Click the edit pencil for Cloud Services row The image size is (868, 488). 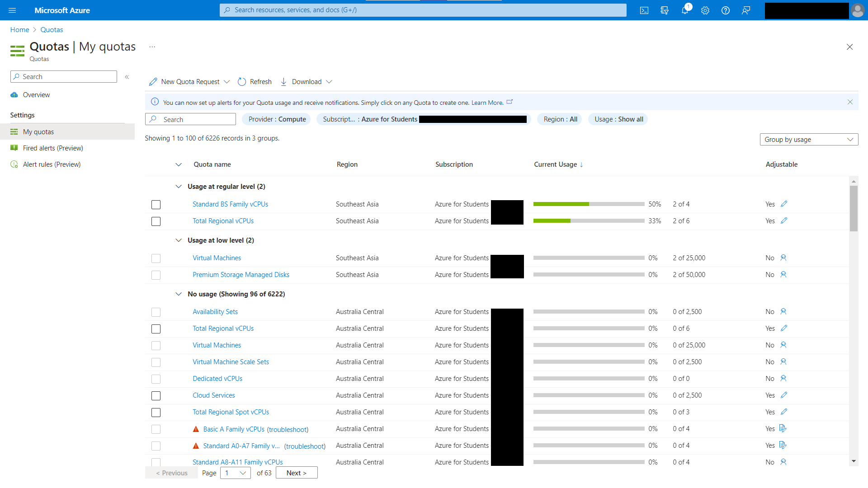pos(784,395)
